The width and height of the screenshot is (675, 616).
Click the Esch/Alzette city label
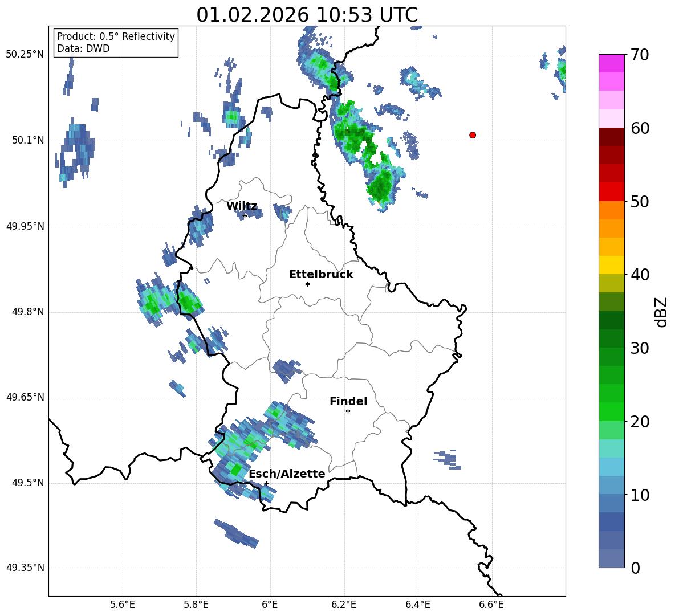pyautogui.click(x=287, y=474)
